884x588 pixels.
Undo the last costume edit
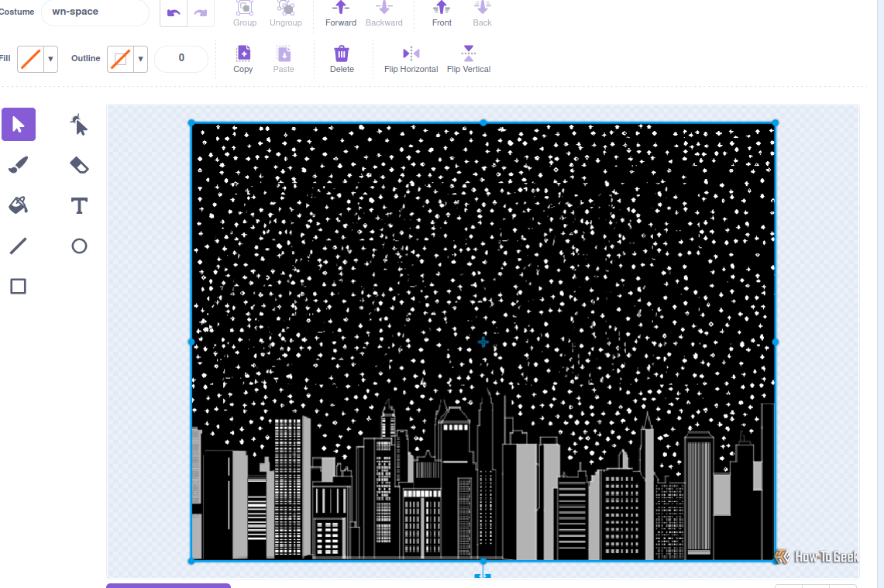point(174,13)
